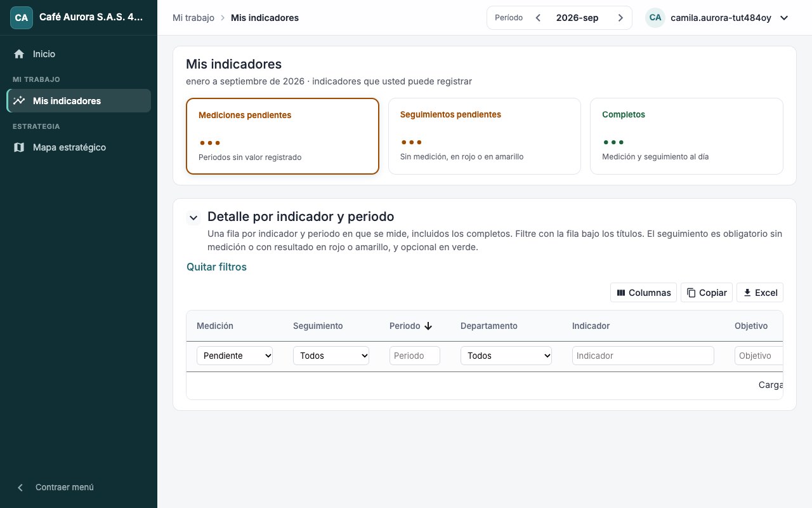Image resolution: width=812 pixels, height=508 pixels.
Task: Focus the Indicador filter field
Action: pos(643,356)
